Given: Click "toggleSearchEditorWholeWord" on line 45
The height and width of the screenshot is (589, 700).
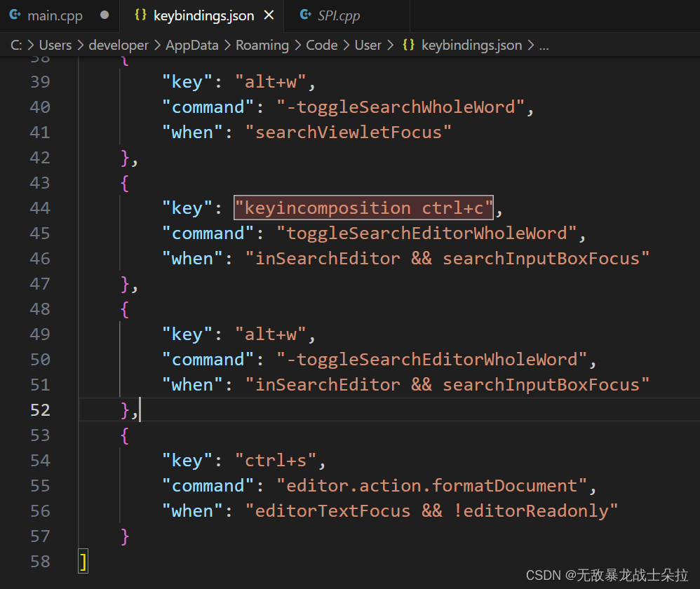Looking at the screenshot, I should click(426, 233).
